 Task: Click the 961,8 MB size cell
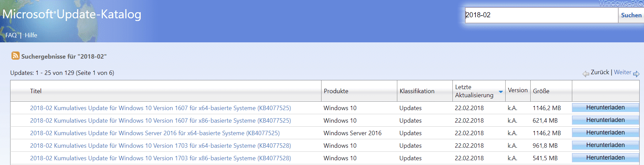(545, 146)
